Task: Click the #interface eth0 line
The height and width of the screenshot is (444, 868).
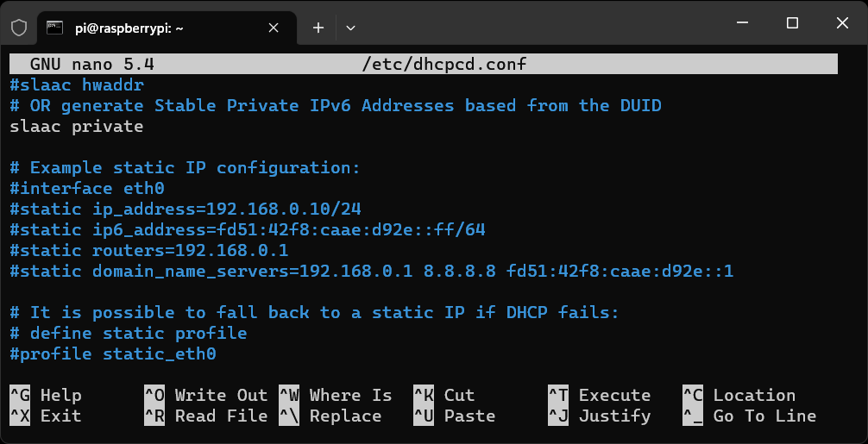Action: [x=87, y=189]
